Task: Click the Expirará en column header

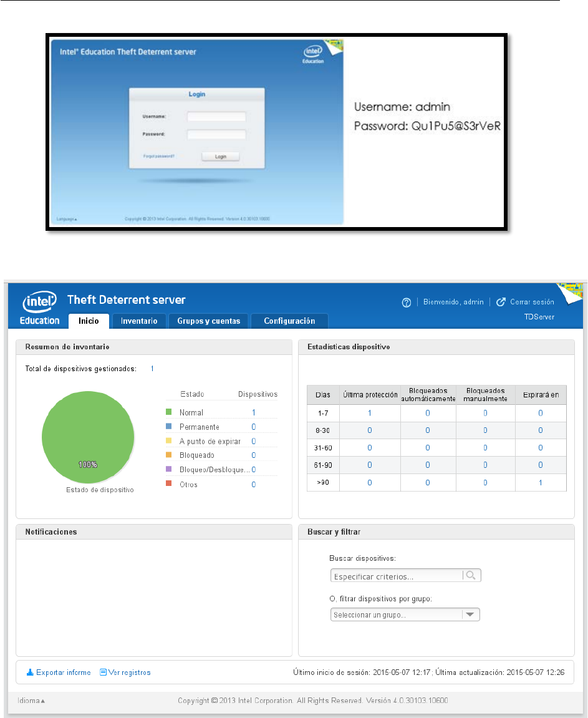Action: (x=541, y=395)
